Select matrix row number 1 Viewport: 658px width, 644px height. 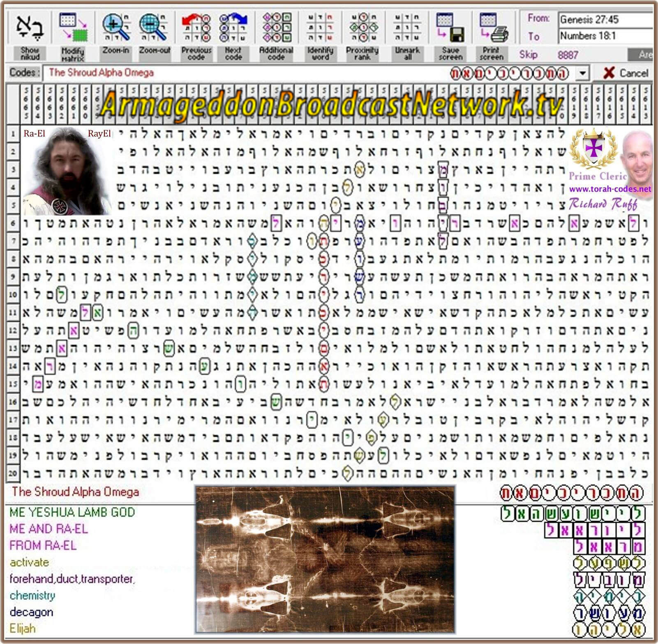point(13,134)
